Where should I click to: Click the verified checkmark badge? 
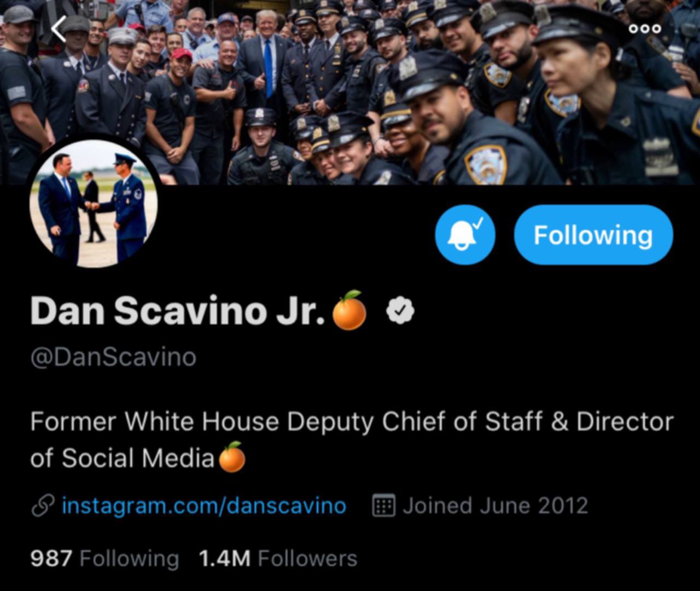pyautogui.click(x=400, y=311)
